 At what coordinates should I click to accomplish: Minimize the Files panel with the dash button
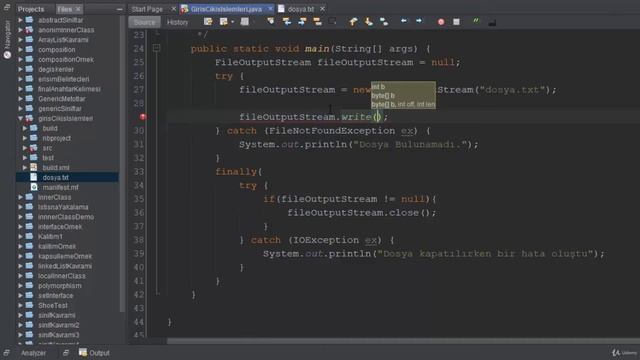click(119, 9)
